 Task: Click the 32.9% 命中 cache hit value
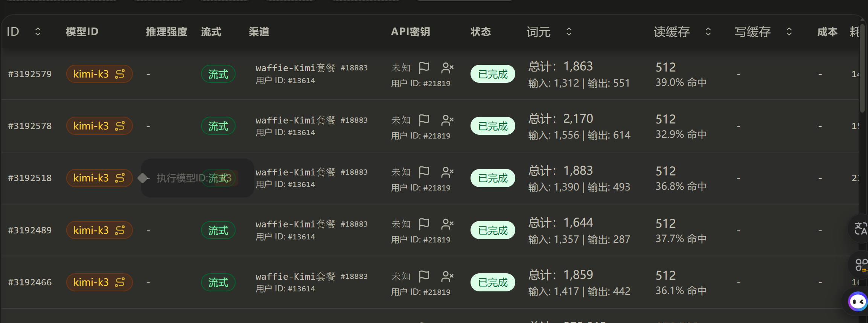681,135
